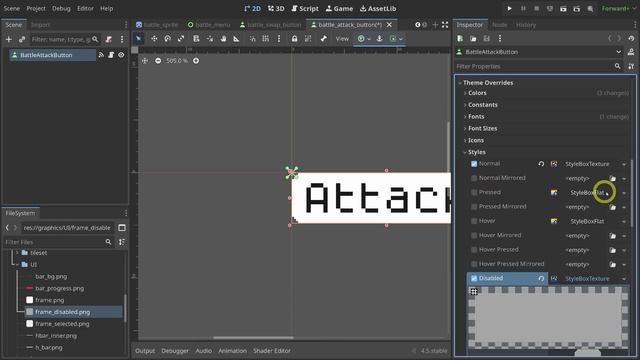Select frame_selected.png in FileSystem
The width and height of the screenshot is (640, 360).
click(62, 324)
